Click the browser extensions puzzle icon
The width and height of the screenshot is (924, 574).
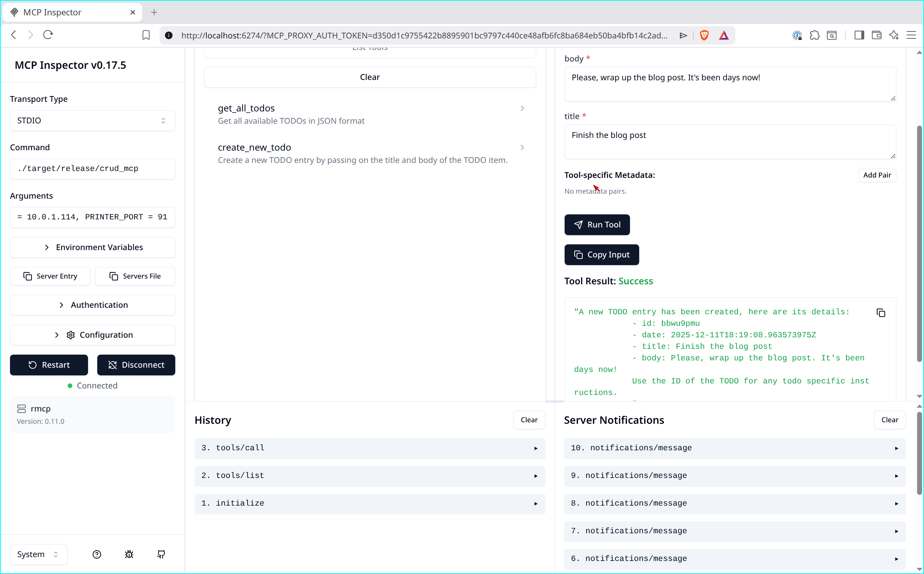coord(815,35)
